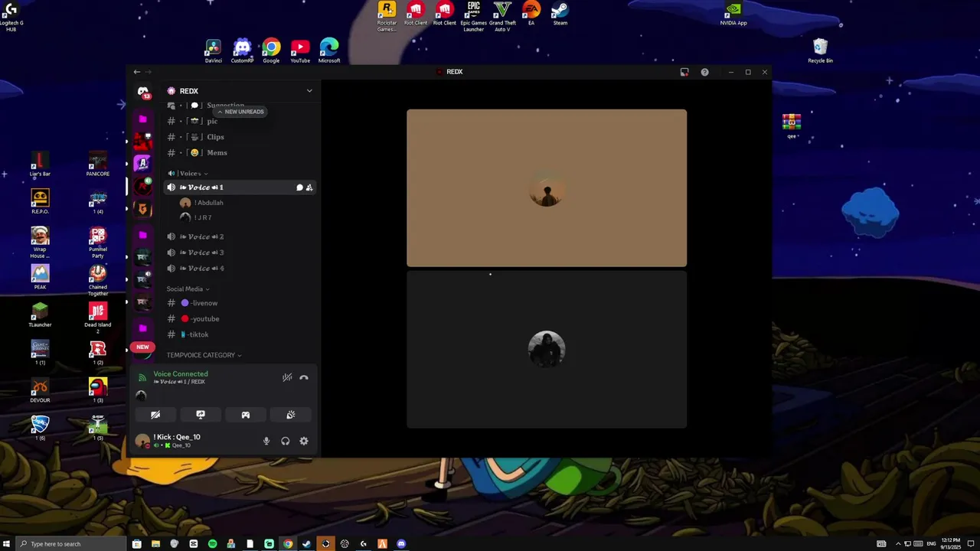
Task: Open chat for Voice 1 channel
Action: click(299, 187)
